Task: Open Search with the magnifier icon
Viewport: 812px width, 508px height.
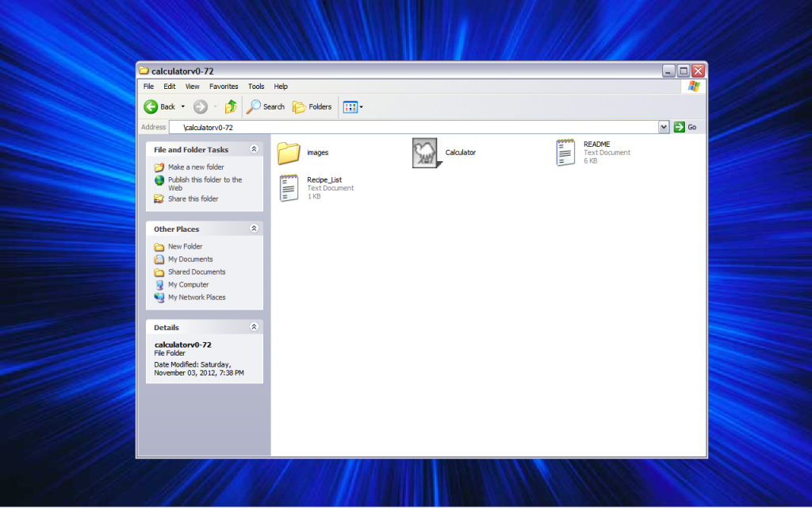Action: coord(253,107)
